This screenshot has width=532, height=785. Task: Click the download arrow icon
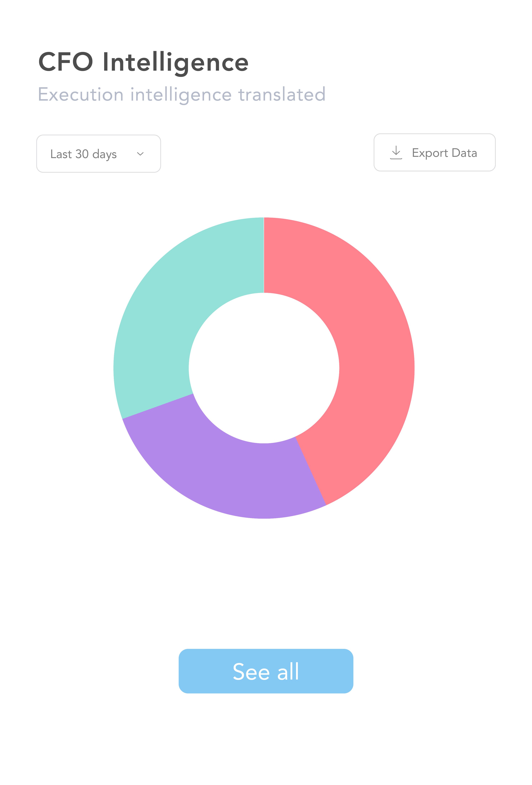396,152
